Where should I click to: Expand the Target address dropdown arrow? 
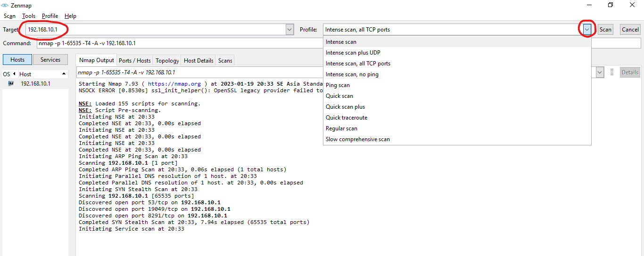pos(289,30)
